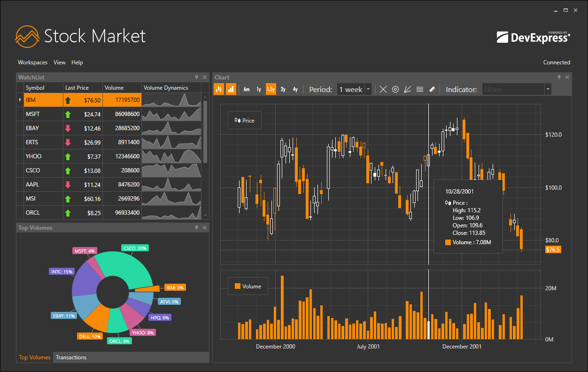Pin the WatchList panel

pos(196,77)
